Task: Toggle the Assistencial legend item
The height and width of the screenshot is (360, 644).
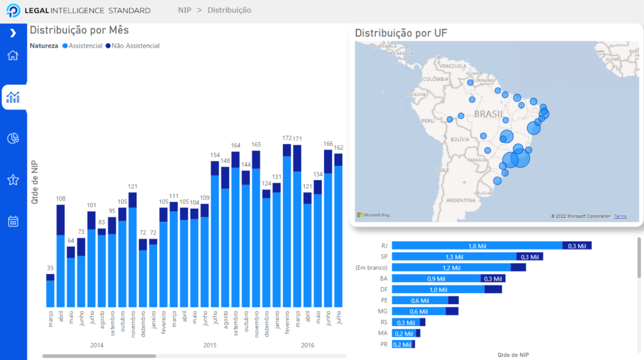Action: (x=82, y=46)
